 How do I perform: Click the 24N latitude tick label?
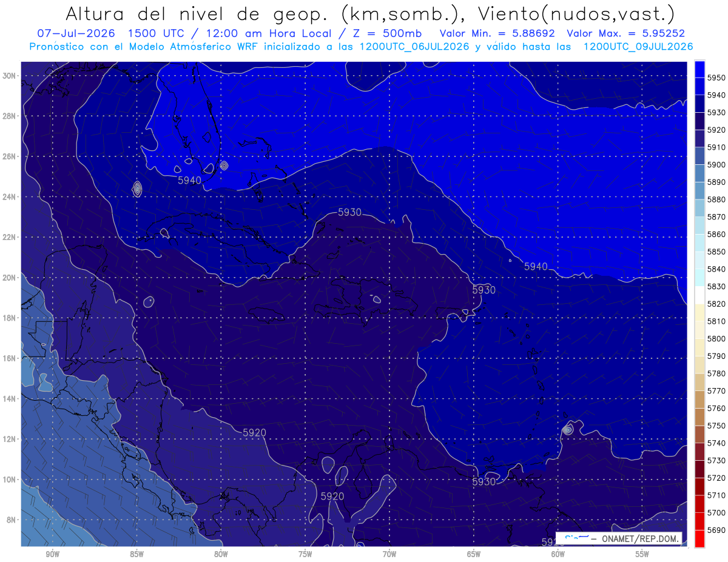pos(10,197)
